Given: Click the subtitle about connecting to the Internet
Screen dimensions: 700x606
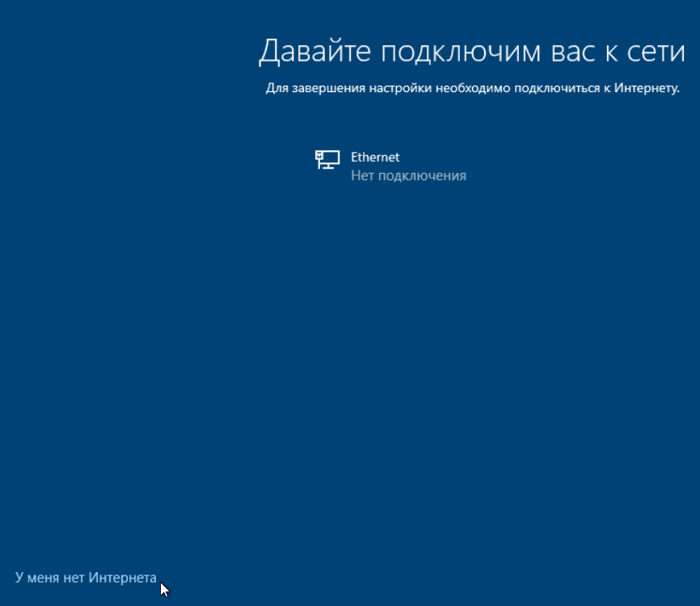Looking at the screenshot, I should [x=472, y=87].
